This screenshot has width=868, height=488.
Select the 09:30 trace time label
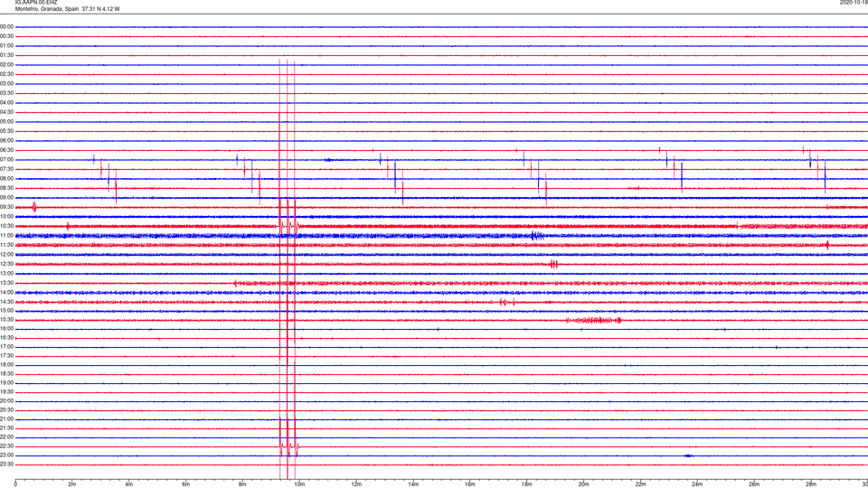6,207
